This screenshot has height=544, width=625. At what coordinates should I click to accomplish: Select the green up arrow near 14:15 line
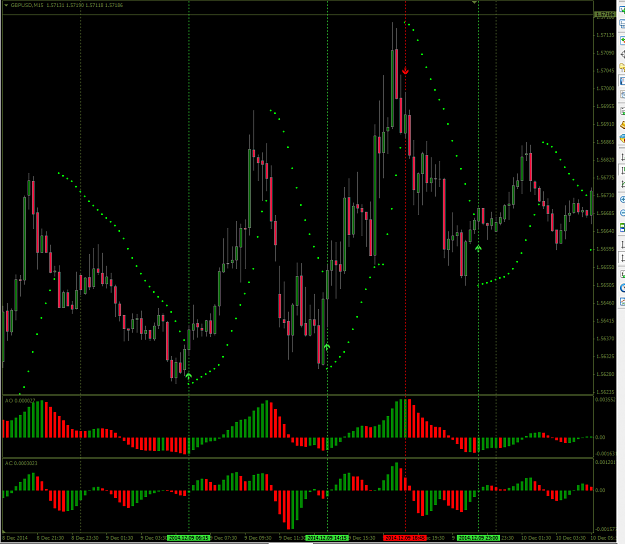[327, 347]
